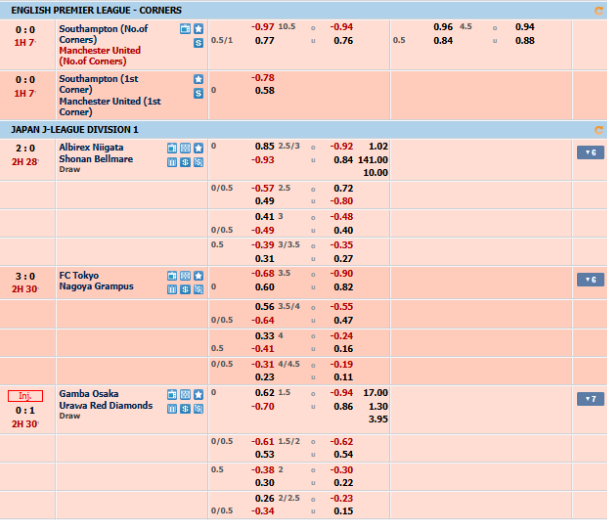Viewport: 607px width, 520px height.
Task: Select Gamba Osaka team name
Action: [89, 394]
